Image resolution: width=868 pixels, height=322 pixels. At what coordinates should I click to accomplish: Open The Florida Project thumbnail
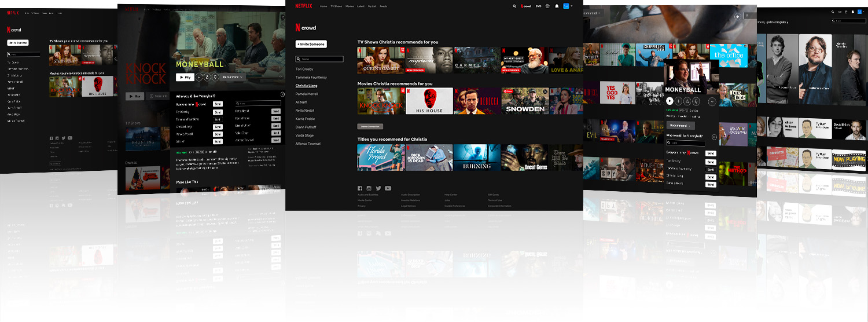pyautogui.click(x=381, y=158)
